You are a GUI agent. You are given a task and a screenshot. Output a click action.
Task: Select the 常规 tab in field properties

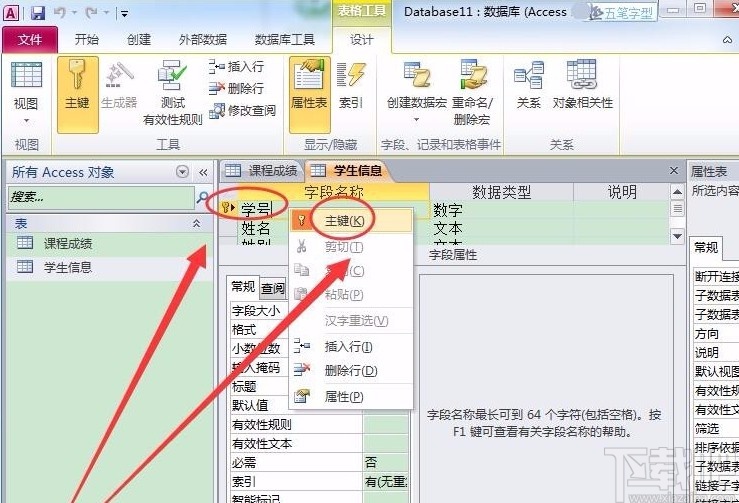click(243, 287)
